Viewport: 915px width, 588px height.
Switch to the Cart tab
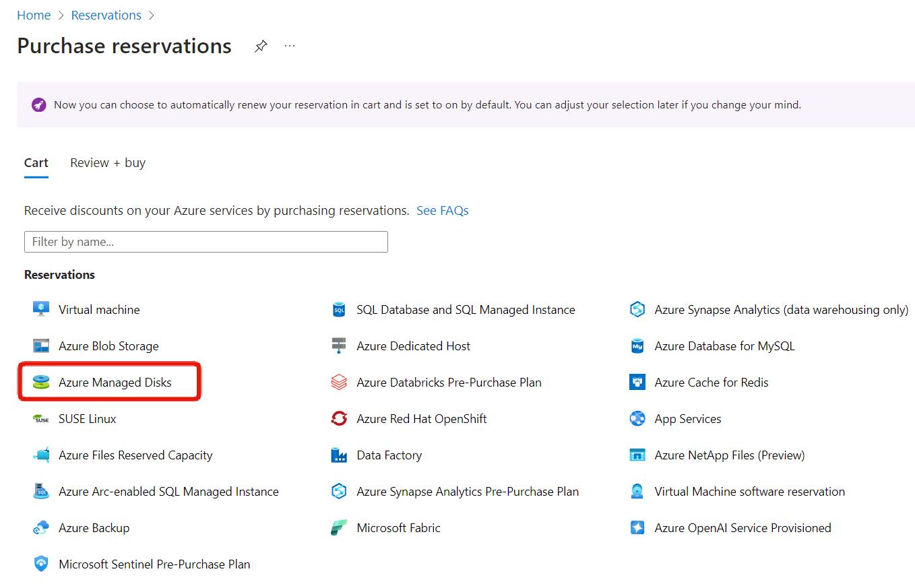(36, 162)
